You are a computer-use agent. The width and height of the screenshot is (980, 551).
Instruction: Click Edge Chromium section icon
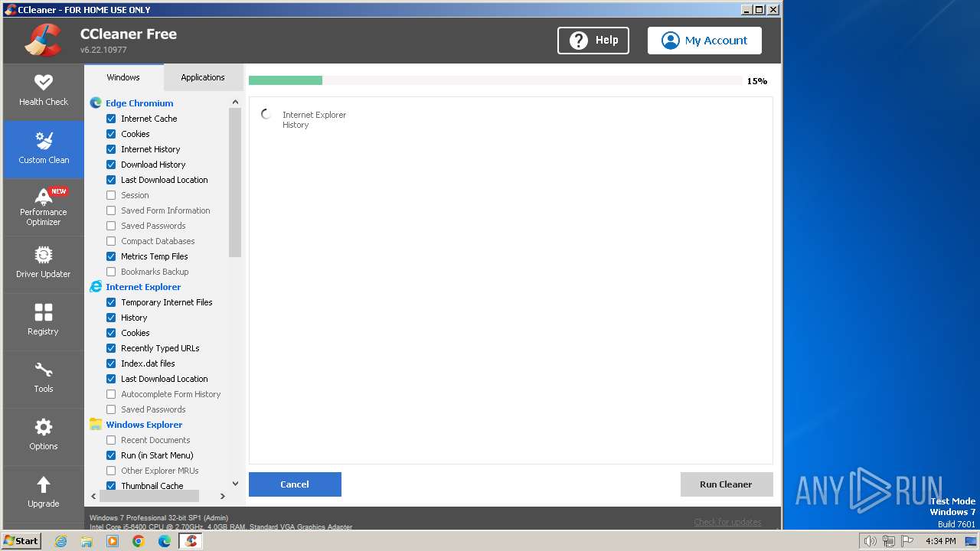coord(96,103)
